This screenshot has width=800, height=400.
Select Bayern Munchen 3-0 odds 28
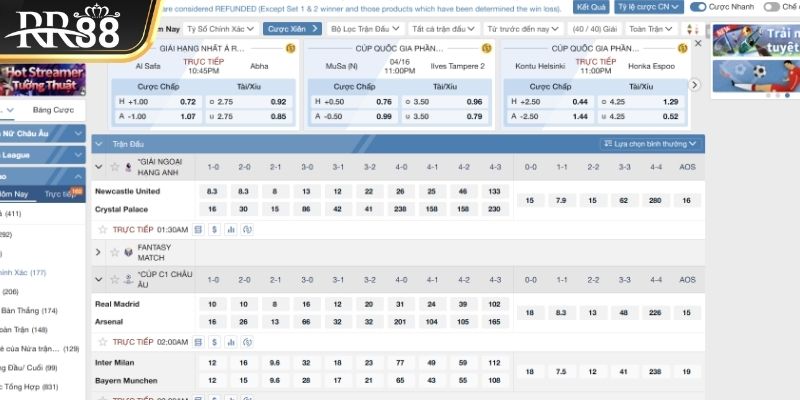coord(307,381)
